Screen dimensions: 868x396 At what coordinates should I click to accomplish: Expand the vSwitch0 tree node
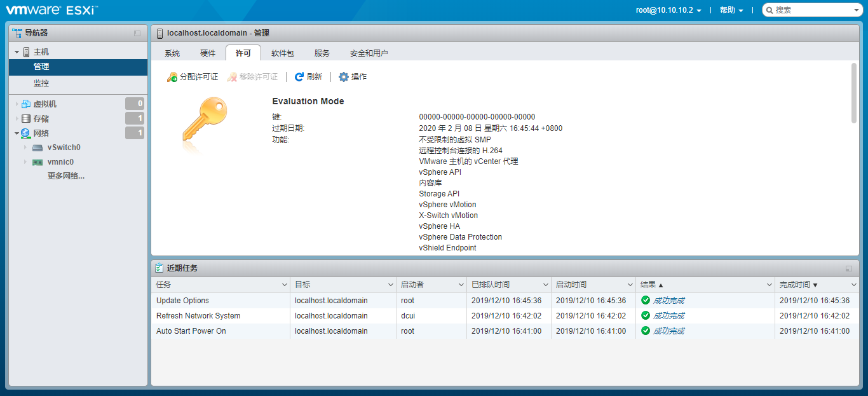tap(26, 147)
